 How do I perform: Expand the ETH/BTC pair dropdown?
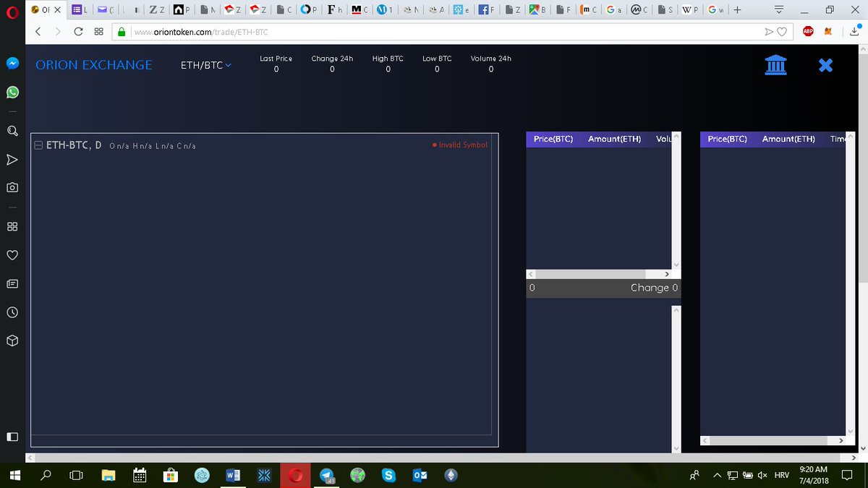click(206, 65)
